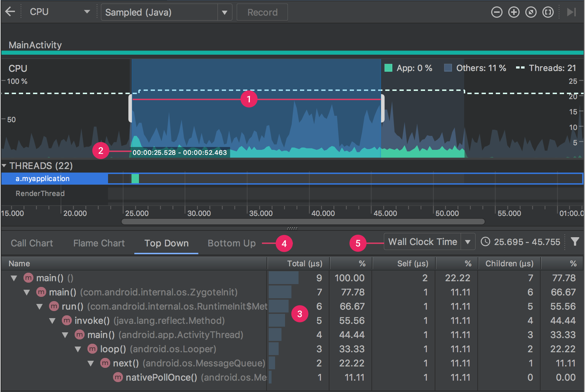The width and height of the screenshot is (585, 392).
Task: Select the reset zoom icon
Action: pyautogui.click(x=531, y=12)
